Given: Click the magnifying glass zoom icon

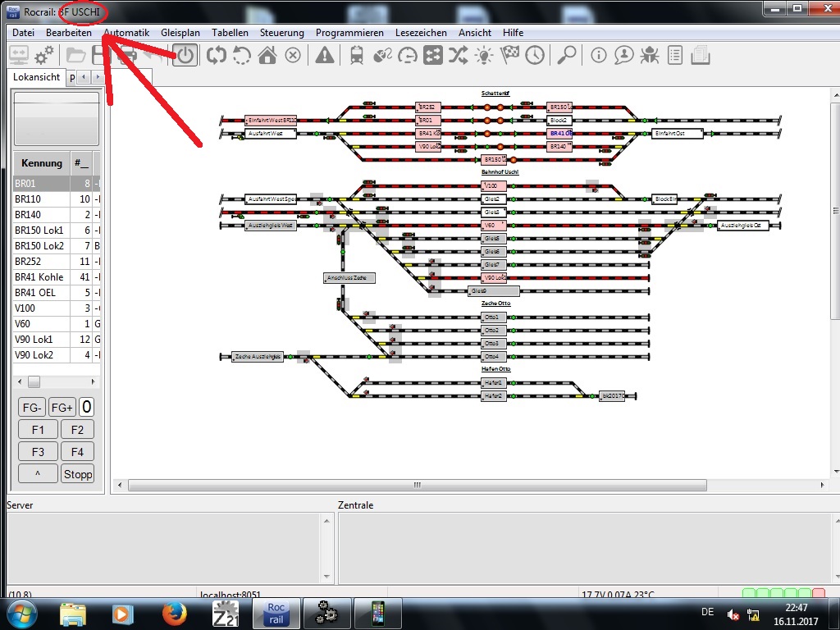Looking at the screenshot, I should click(566, 55).
